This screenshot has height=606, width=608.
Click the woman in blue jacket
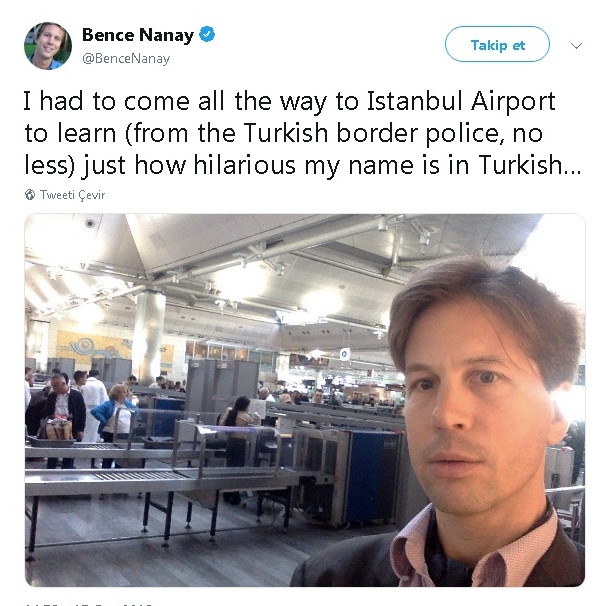(x=115, y=417)
